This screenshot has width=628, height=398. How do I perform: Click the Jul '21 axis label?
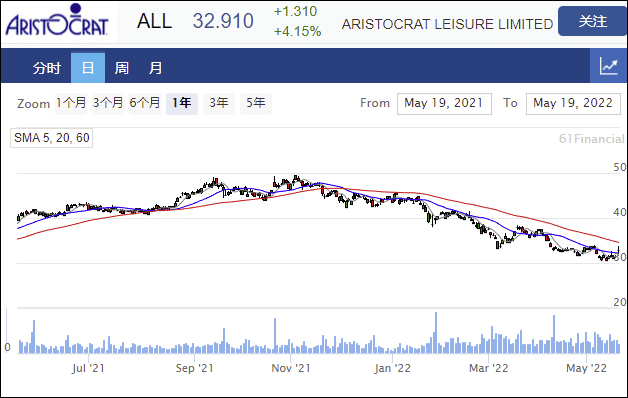(88, 368)
